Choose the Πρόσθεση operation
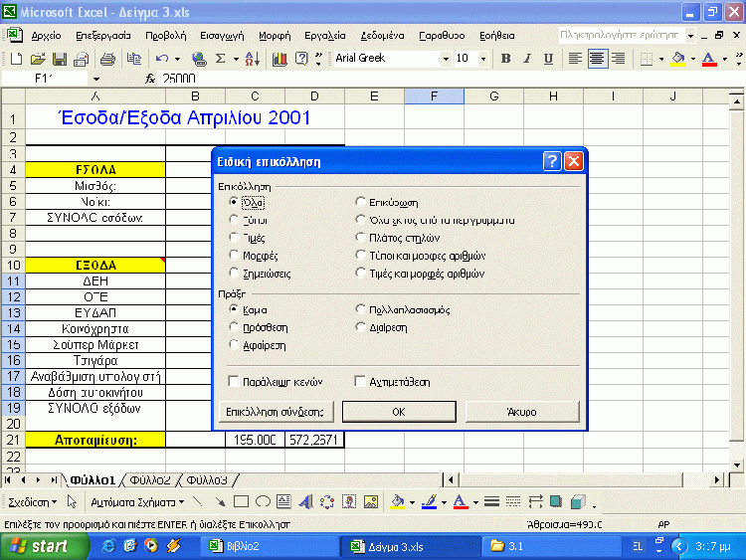746x560 pixels. (x=259, y=328)
